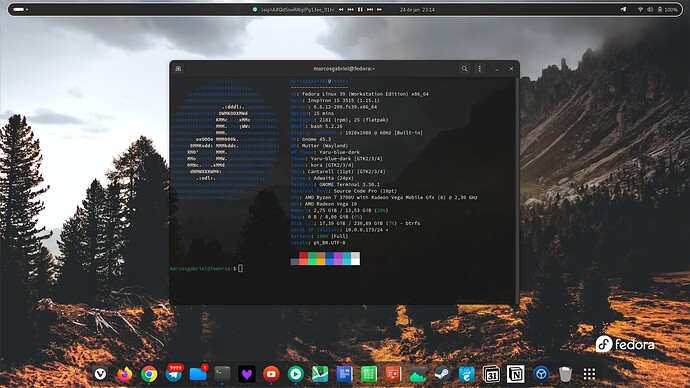The image size is (690, 388).
Task: Click the terminal search icon
Action: 464,69
